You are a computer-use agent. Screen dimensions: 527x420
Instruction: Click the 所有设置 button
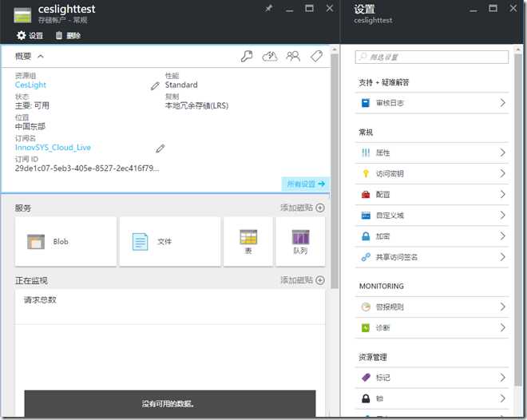(305, 184)
